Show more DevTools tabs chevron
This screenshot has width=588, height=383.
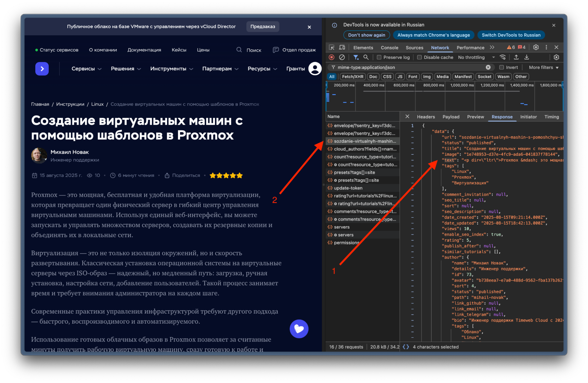click(492, 47)
